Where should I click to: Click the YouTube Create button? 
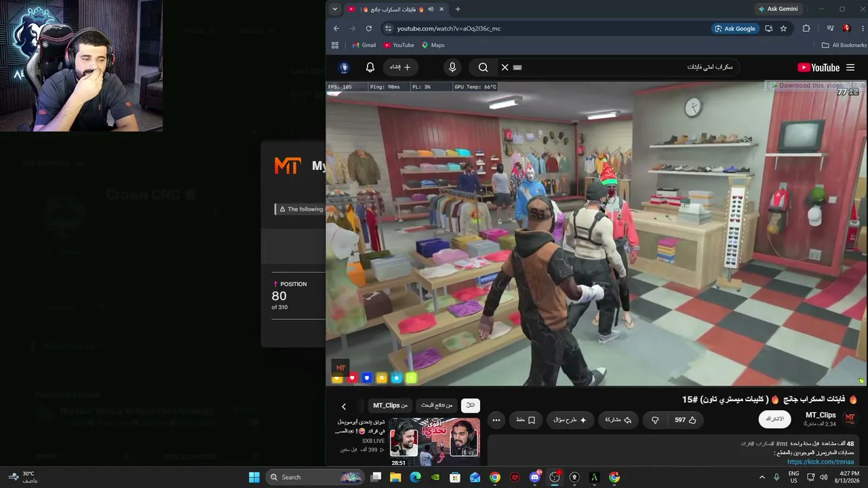pyautogui.click(x=400, y=67)
